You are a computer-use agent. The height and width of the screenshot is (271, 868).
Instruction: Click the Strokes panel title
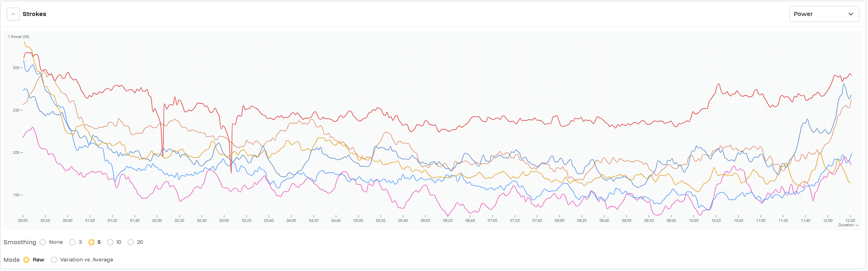(34, 14)
